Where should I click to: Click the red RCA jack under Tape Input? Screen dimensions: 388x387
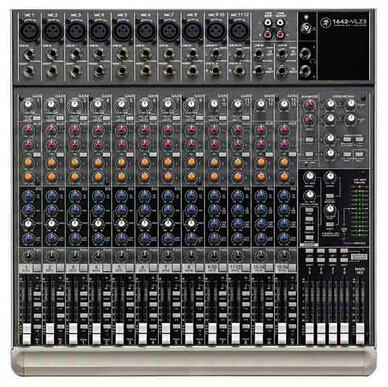point(268,34)
